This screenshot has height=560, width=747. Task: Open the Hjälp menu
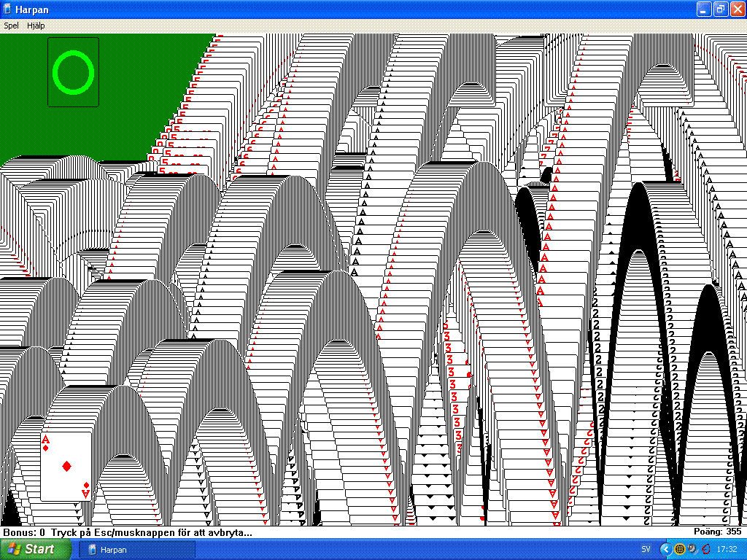(x=36, y=26)
